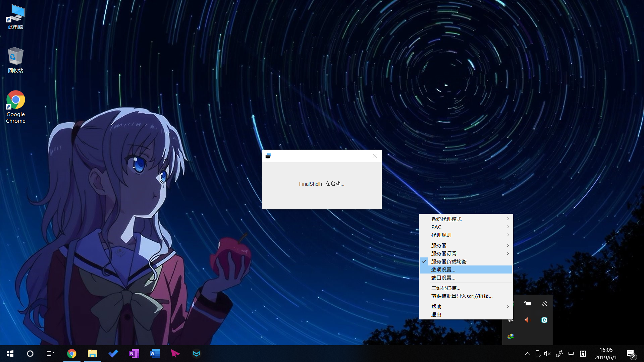The width and height of the screenshot is (644, 362).
Task: Expand the 服务器订阅 submenu
Action: 466,253
